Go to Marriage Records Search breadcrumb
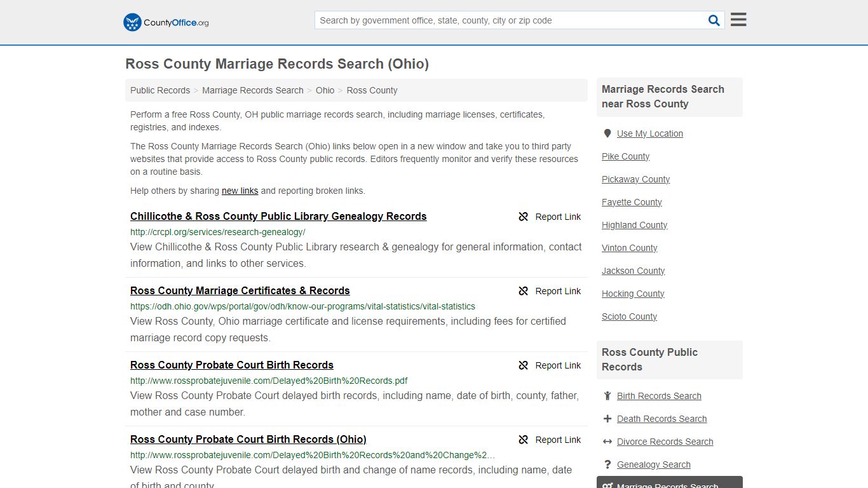The width and height of the screenshot is (868, 488). tap(253, 90)
